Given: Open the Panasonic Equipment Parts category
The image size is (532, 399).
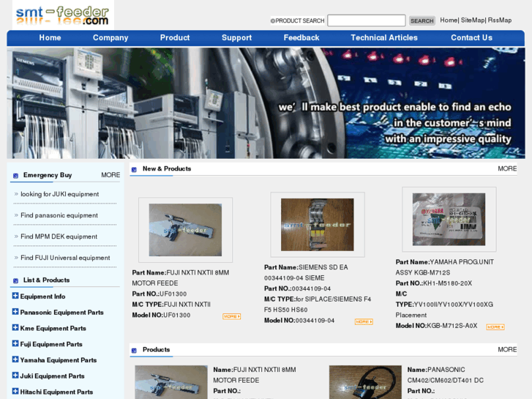Looking at the screenshot, I should (61, 313).
